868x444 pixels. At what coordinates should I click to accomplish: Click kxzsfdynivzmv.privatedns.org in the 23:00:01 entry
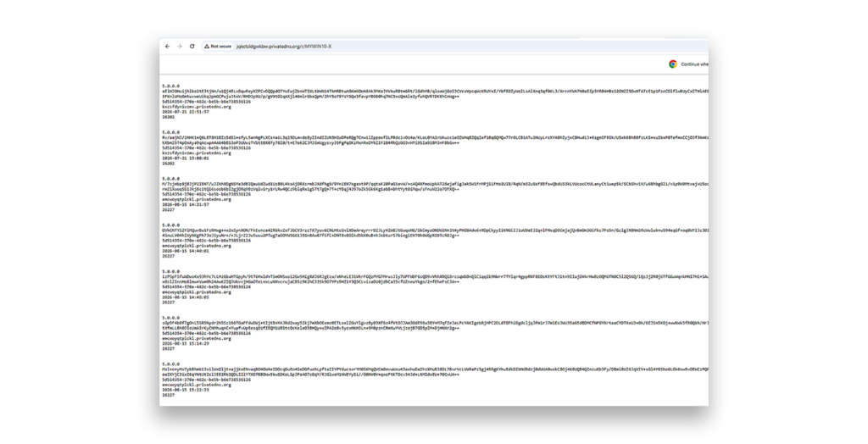pyautogui.click(x=197, y=153)
